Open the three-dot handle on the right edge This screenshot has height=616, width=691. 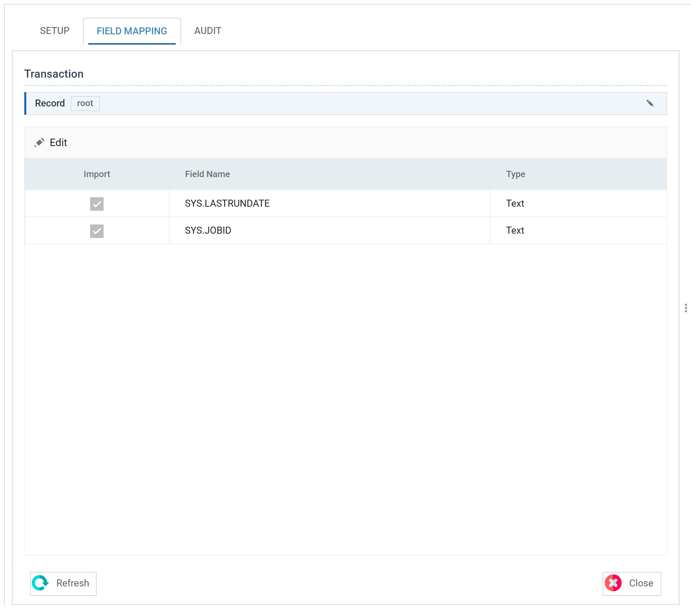(685, 308)
